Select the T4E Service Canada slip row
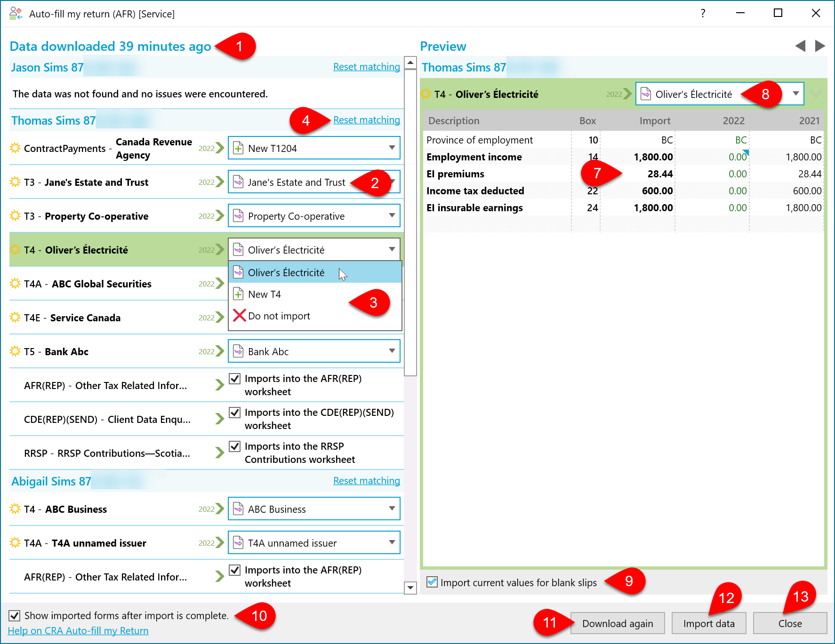Viewport: 835px width, 644px height. [118, 318]
